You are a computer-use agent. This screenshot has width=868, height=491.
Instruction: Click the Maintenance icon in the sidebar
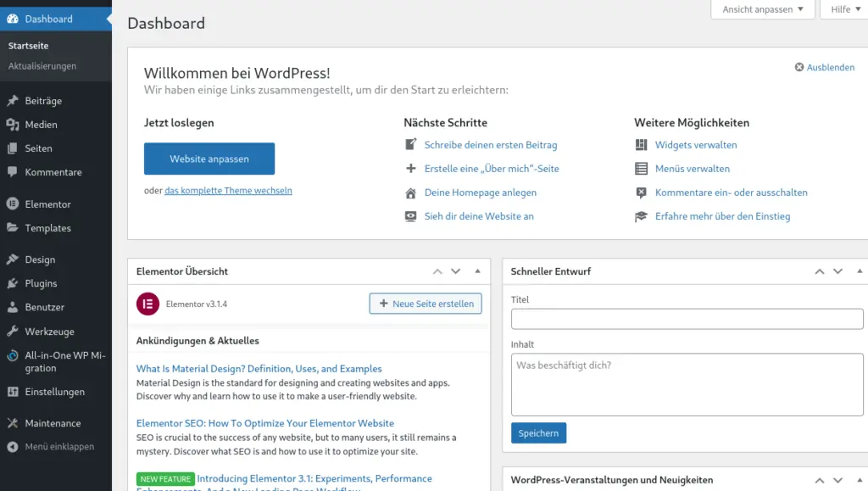point(15,422)
